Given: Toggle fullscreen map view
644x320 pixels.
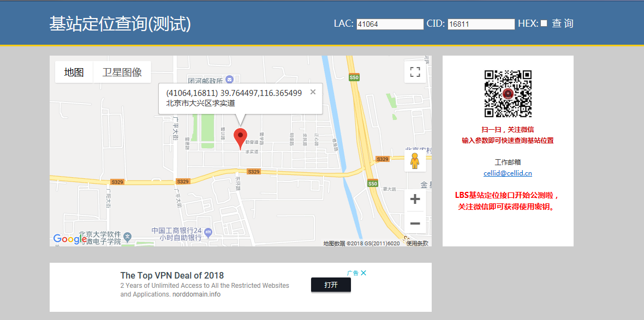Looking at the screenshot, I should pos(415,72).
